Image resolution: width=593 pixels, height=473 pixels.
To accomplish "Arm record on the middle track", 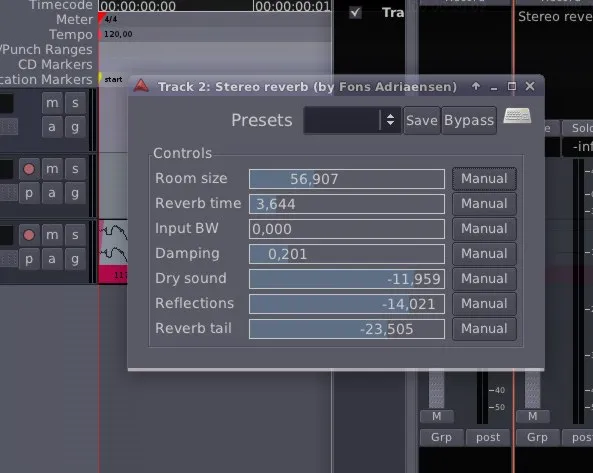I will tap(29, 169).
